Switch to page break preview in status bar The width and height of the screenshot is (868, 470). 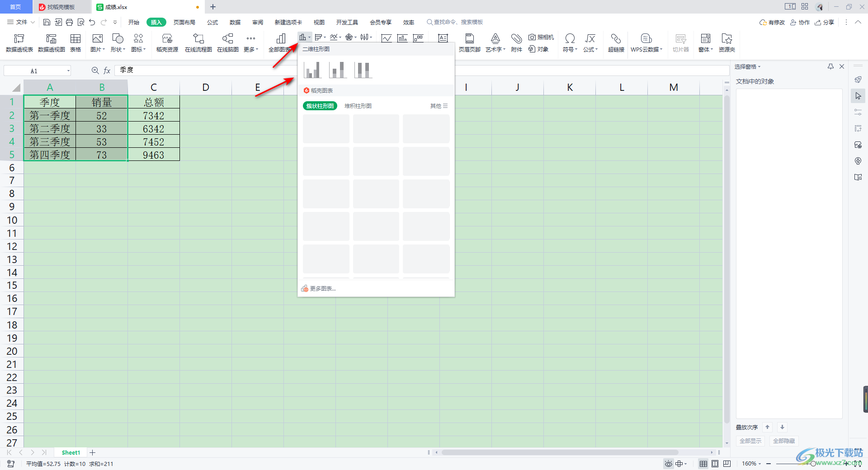[x=727, y=464]
